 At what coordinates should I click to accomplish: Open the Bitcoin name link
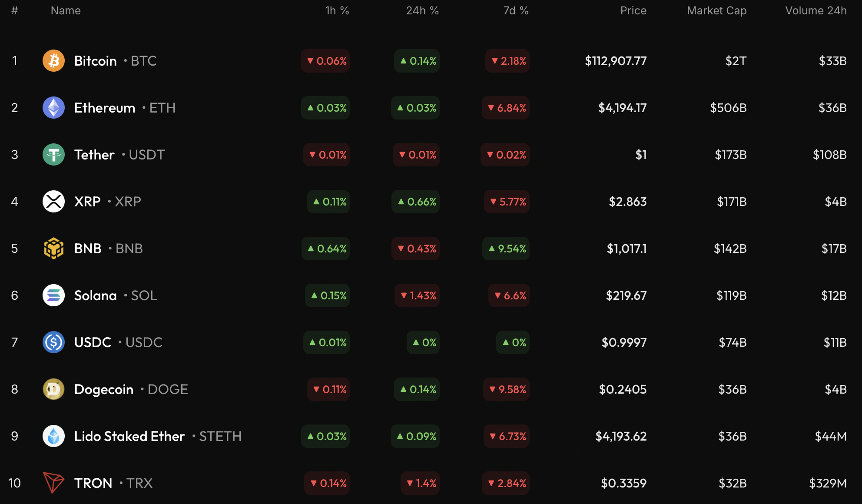coord(95,61)
